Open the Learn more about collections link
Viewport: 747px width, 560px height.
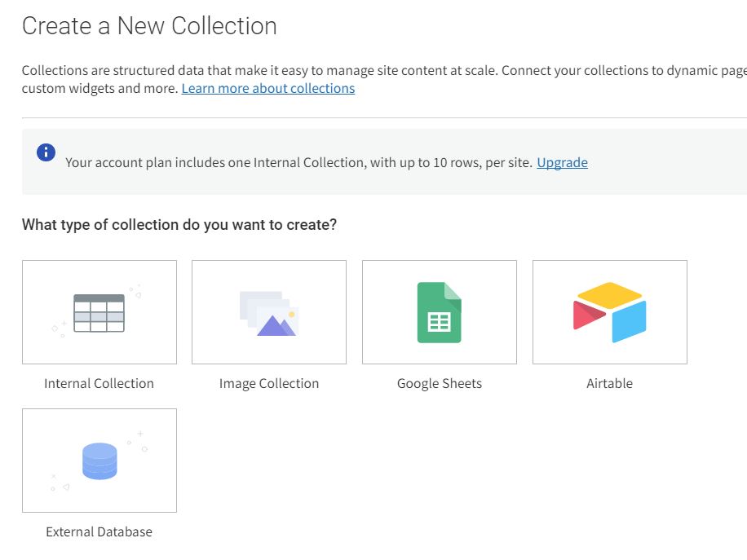pyautogui.click(x=268, y=89)
